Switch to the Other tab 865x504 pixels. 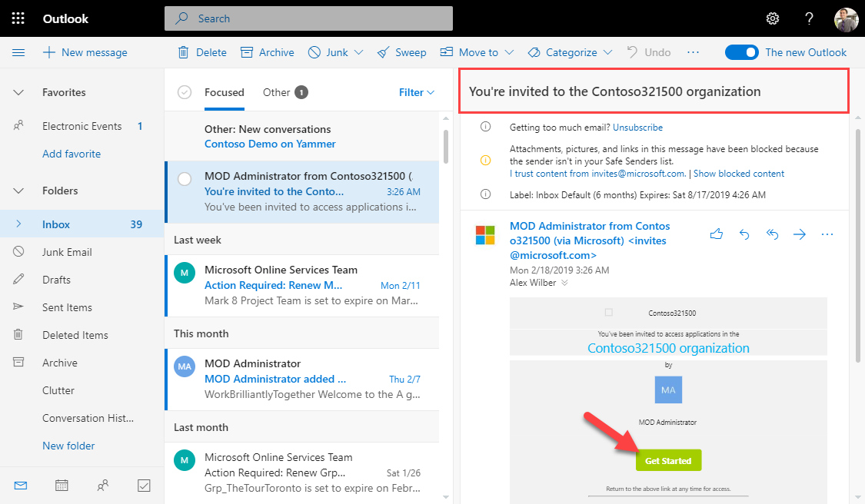click(x=284, y=92)
